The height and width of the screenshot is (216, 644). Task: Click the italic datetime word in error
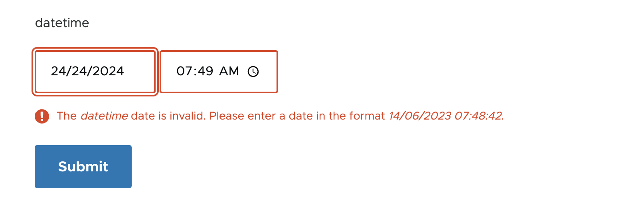104,116
